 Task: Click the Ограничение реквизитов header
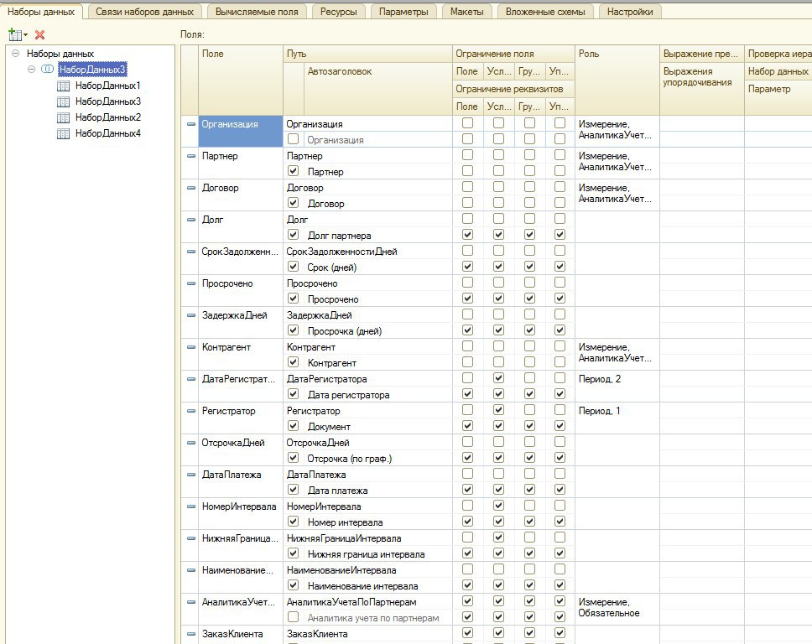tap(513, 89)
